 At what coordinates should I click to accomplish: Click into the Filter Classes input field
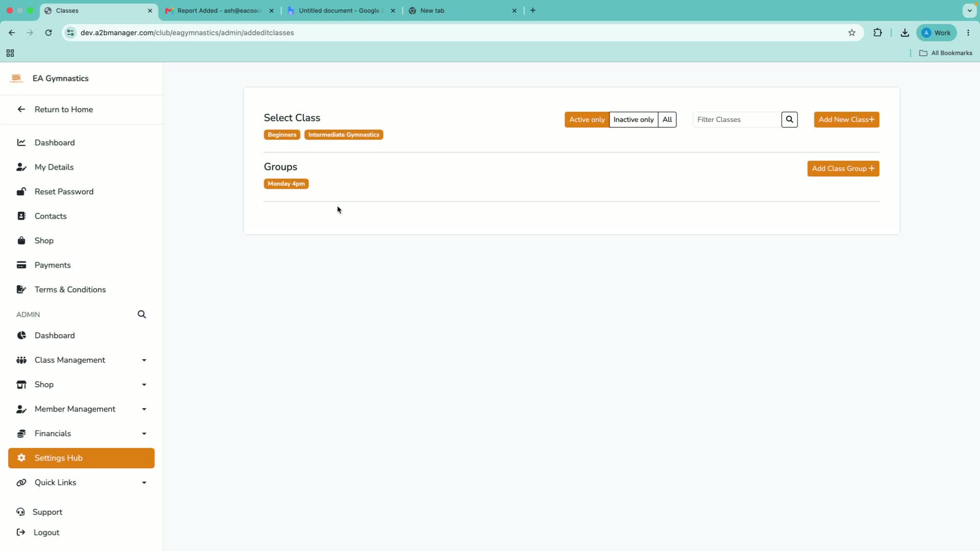pos(737,119)
